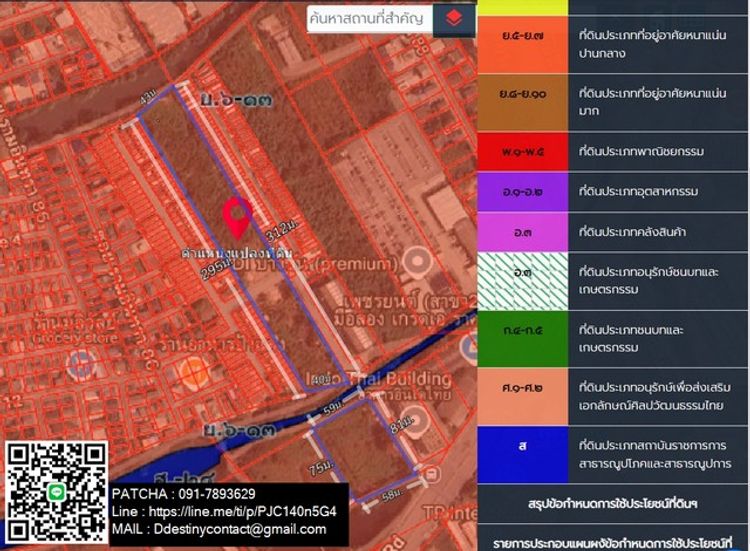This screenshot has height=551, width=750.
Task: Click the red map layers icon
Action: [454, 18]
